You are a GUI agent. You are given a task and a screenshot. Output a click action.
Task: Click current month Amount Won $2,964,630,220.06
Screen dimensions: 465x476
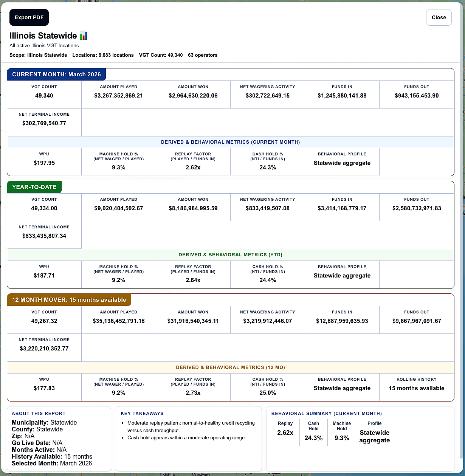coord(193,96)
